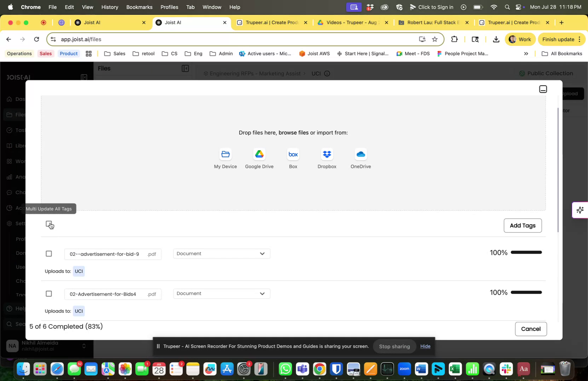Click the Multi Update All Tags icon

click(49, 224)
